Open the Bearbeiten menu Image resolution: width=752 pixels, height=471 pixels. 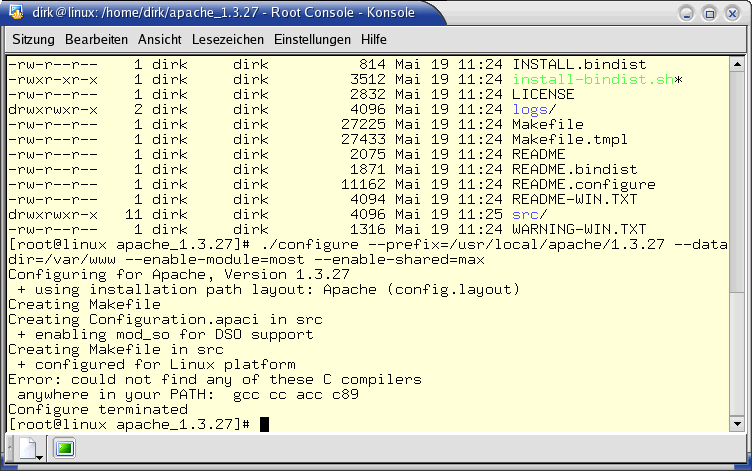(x=96, y=39)
